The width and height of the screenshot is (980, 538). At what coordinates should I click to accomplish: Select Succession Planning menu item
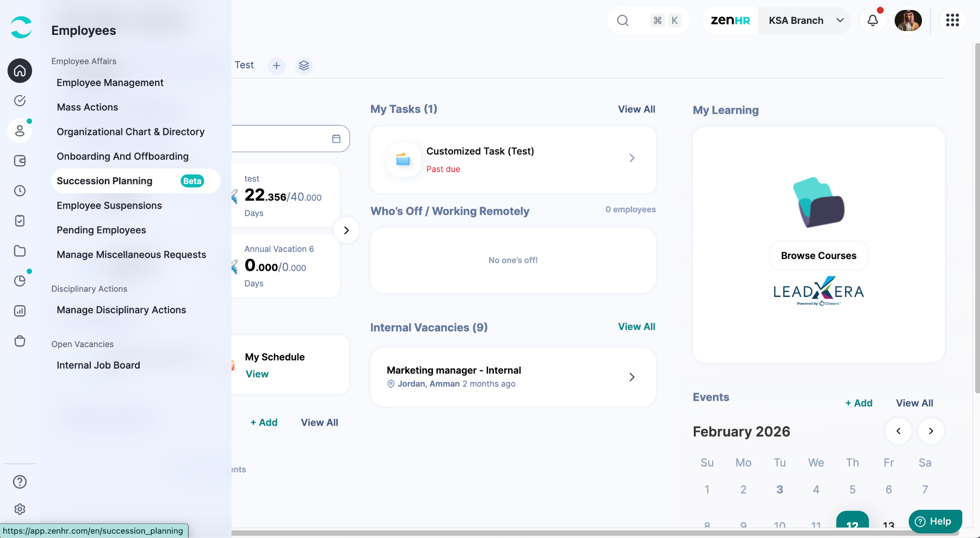pos(104,181)
